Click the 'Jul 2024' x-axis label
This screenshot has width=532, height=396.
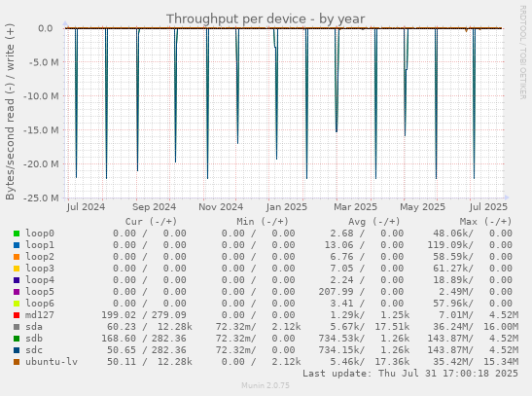pos(86,207)
